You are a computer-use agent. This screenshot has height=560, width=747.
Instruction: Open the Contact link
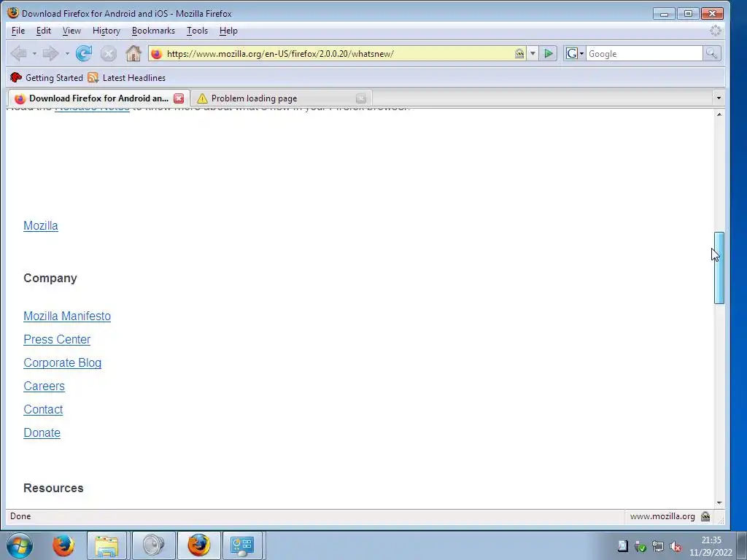click(43, 410)
